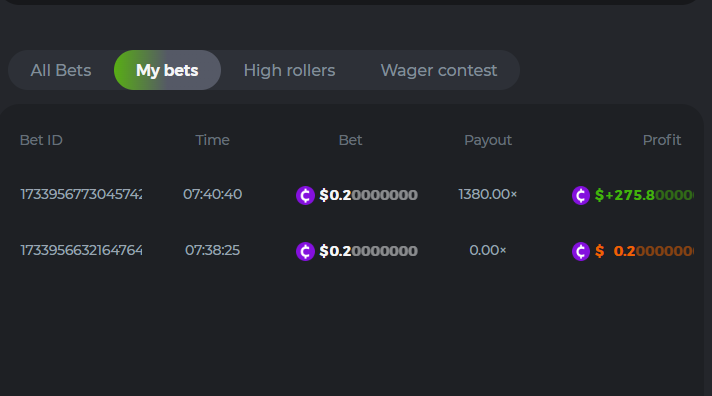Screen dimensions: 712x396
Task: Select the My bets tab
Action: [x=167, y=70]
